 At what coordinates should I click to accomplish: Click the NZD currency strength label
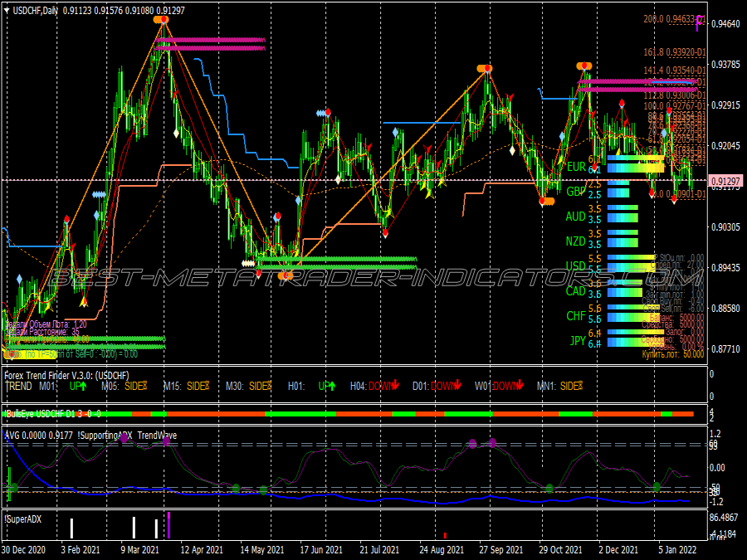click(x=575, y=241)
